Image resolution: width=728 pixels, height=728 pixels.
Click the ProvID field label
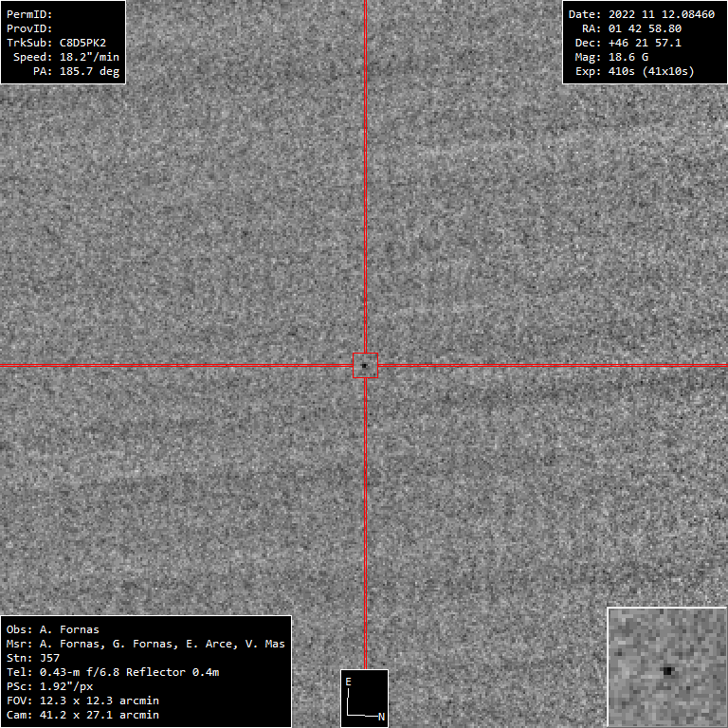click(x=29, y=28)
